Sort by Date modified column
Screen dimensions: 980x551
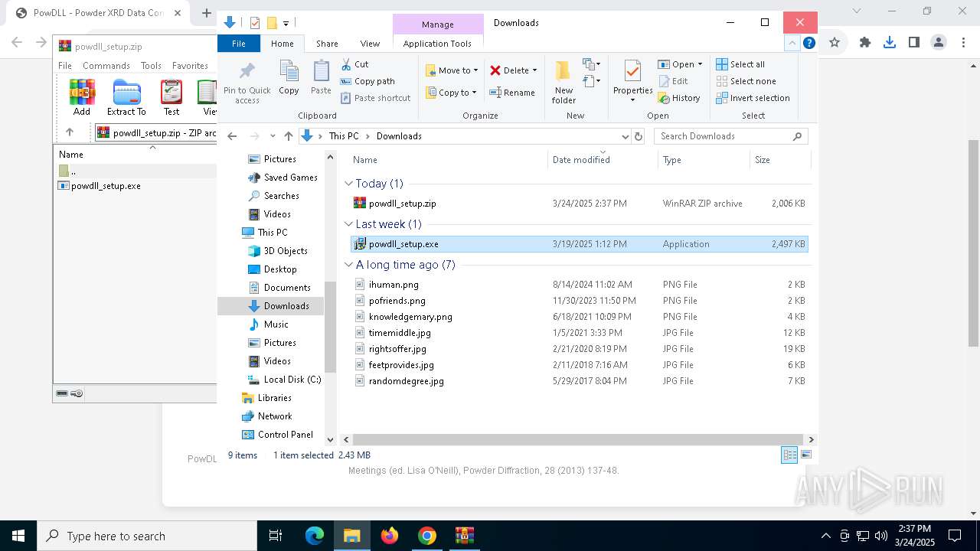[602, 160]
